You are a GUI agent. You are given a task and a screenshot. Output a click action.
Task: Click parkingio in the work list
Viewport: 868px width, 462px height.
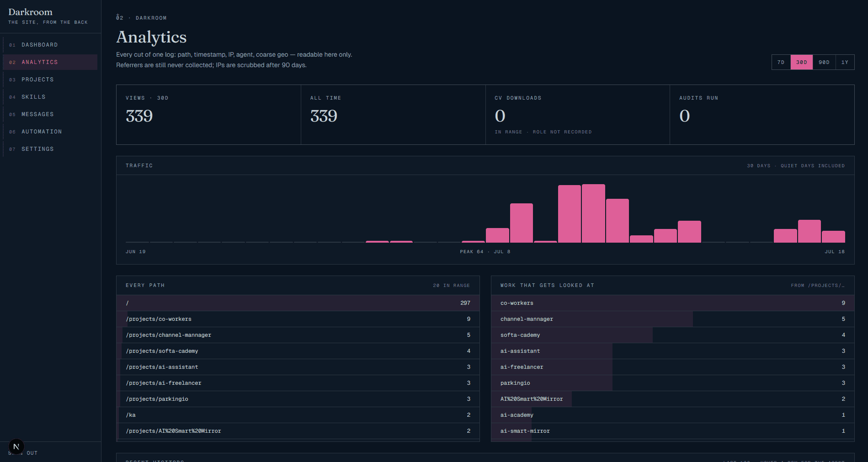pos(673,383)
